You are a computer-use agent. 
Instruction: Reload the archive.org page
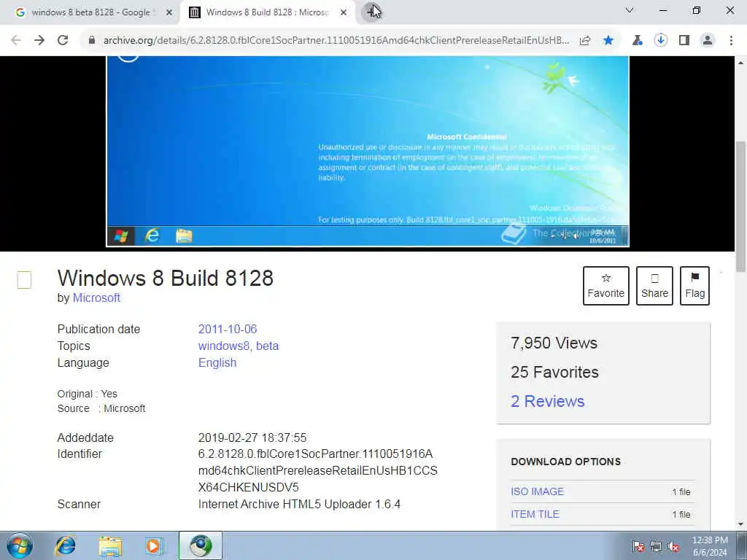tap(63, 41)
